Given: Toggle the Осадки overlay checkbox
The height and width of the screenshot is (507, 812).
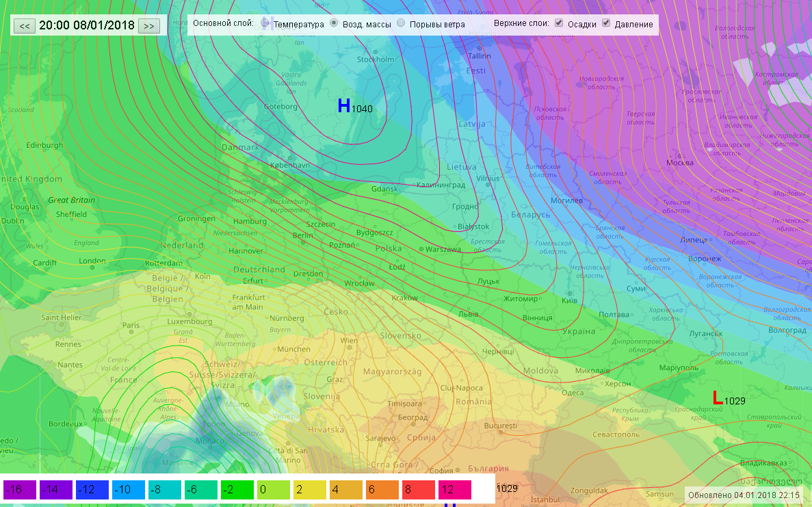Looking at the screenshot, I should click(x=559, y=23).
